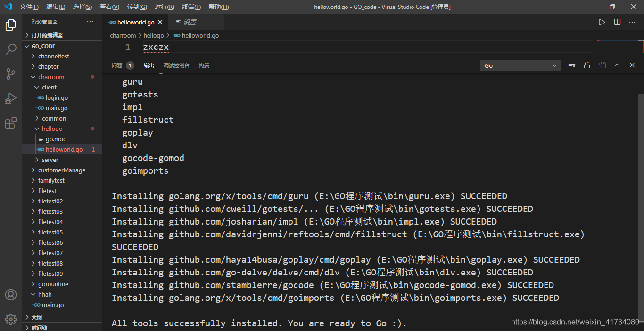Expand the server folder
Viewport: 644px width, 331px height.
pyautogui.click(x=62, y=160)
